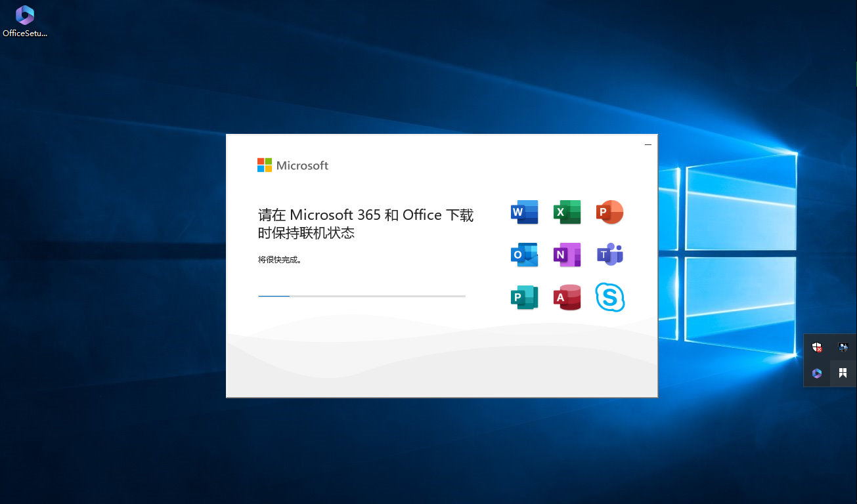Click the white bookmark-shaped tray icon
The height and width of the screenshot is (504, 857).
click(843, 373)
